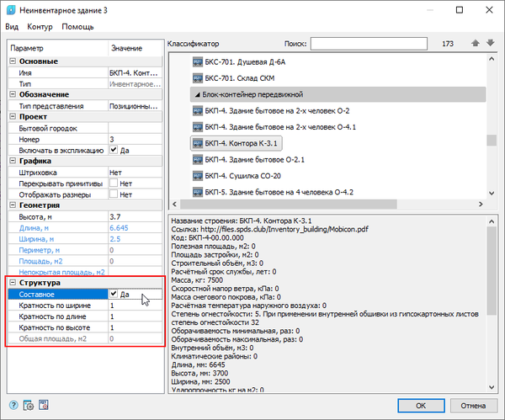Open the Контур menu
The image size is (505, 420).
tap(40, 27)
